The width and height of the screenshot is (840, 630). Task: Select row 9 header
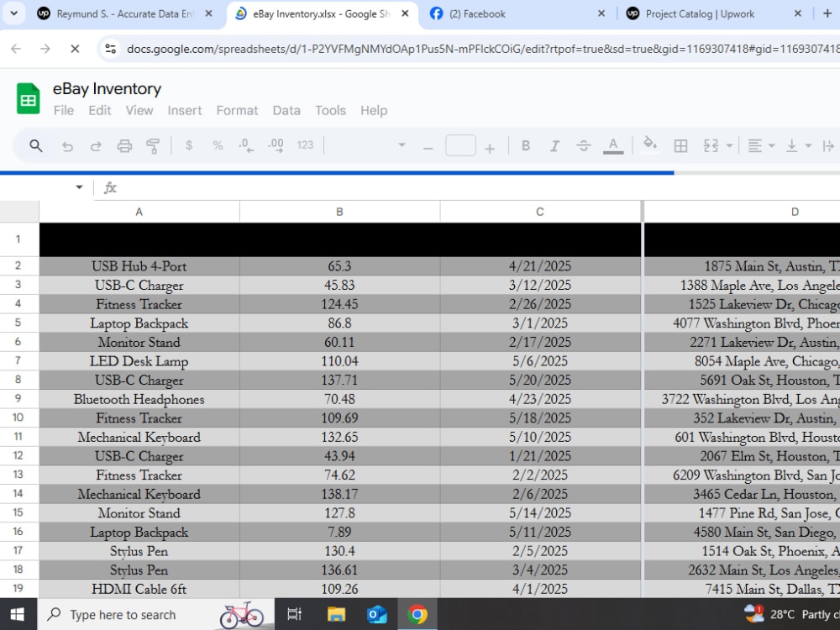pyautogui.click(x=18, y=398)
